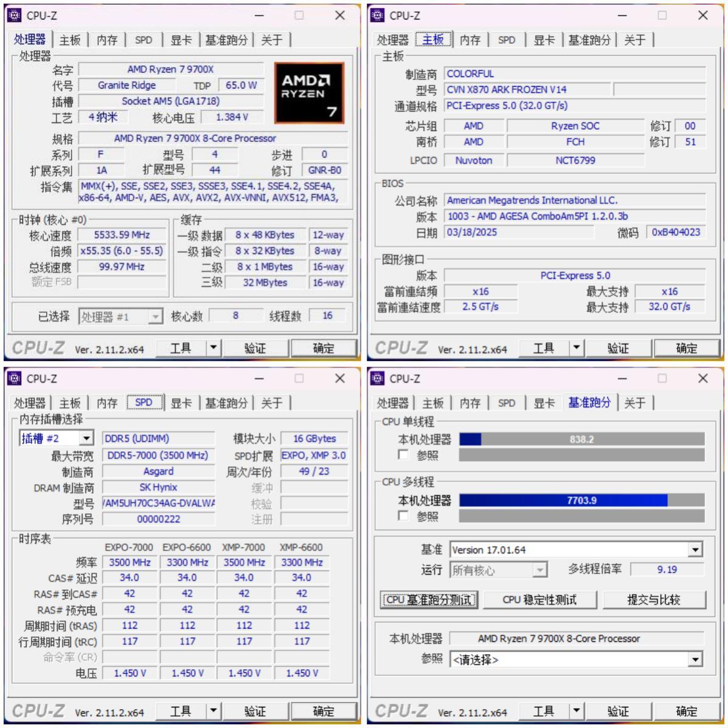
Task: Click BIOS date 03/18/2025 field
Action: (519, 232)
